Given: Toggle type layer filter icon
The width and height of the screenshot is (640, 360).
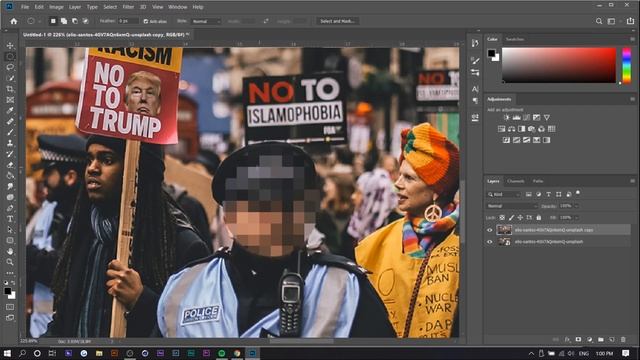Looking at the screenshot, I should pyautogui.click(x=549, y=194).
